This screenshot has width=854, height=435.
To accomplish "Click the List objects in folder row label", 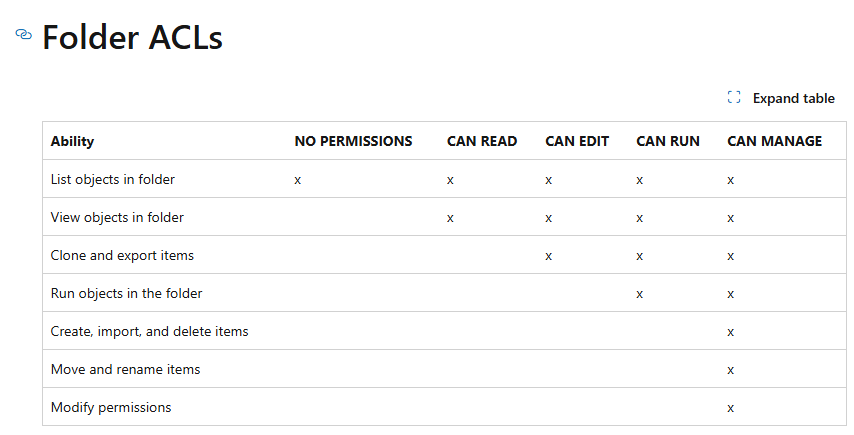I will pos(113,179).
